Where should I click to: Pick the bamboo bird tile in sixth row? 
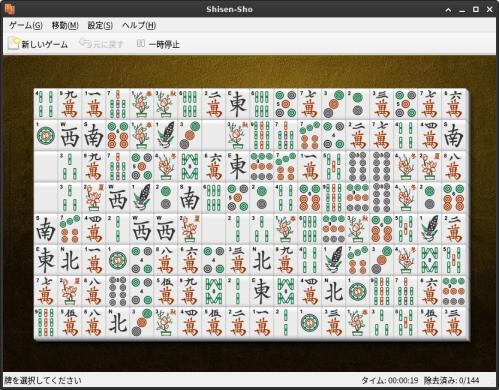coord(334,260)
